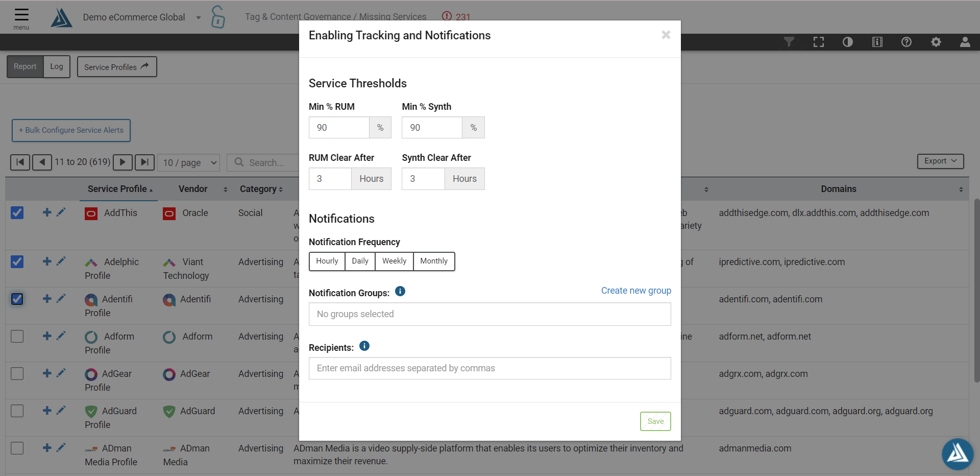Check the AdGuard Profile row checkbox
This screenshot has width=980, height=476.
(x=17, y=411)
